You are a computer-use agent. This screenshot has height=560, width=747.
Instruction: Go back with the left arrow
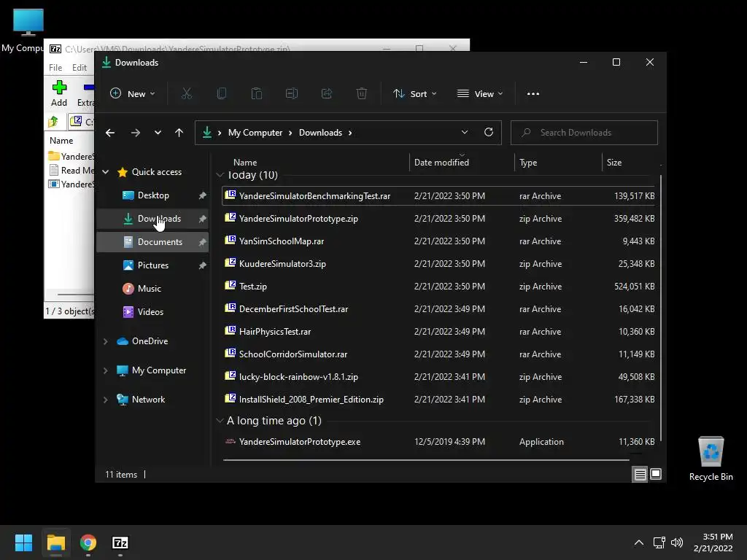coord(110,133)
